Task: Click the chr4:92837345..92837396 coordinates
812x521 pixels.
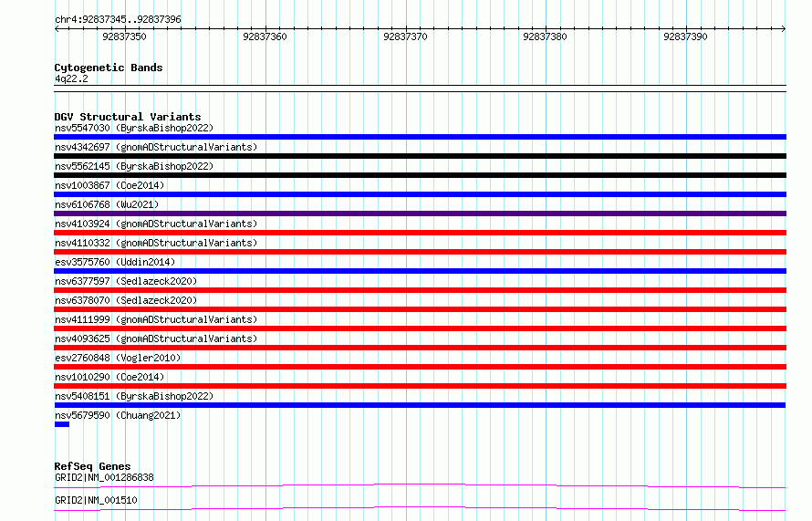Action: (x=118, y=19)
